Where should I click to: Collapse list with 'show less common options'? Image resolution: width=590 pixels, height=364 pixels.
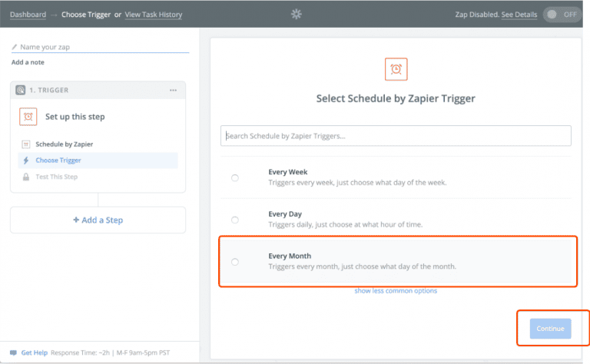[x=396, y=291]
